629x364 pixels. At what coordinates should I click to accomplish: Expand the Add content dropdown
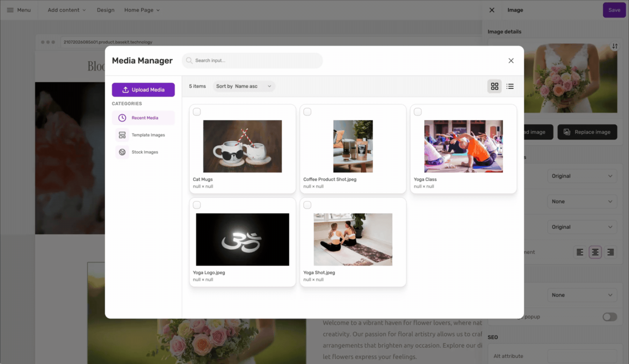(67, 10)
